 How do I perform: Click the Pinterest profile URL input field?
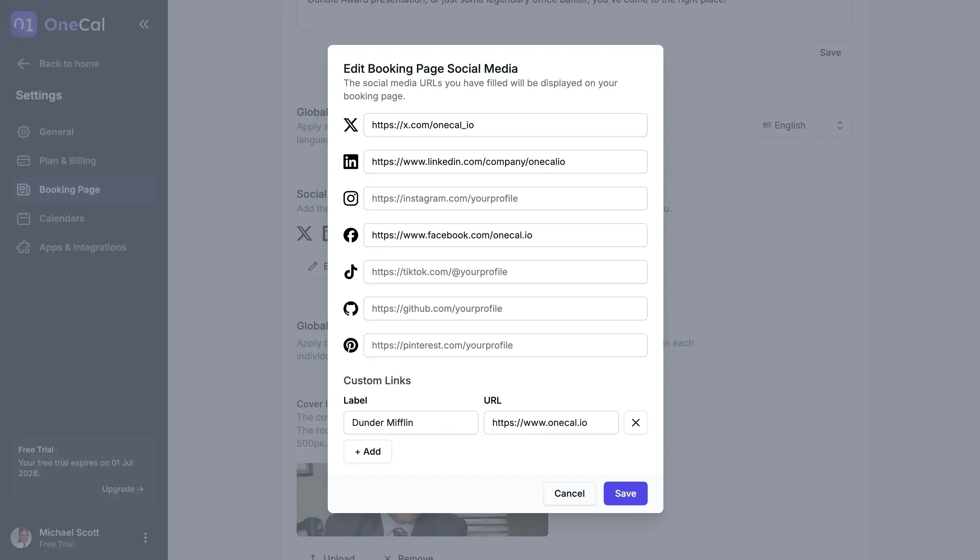coord(505,345)
